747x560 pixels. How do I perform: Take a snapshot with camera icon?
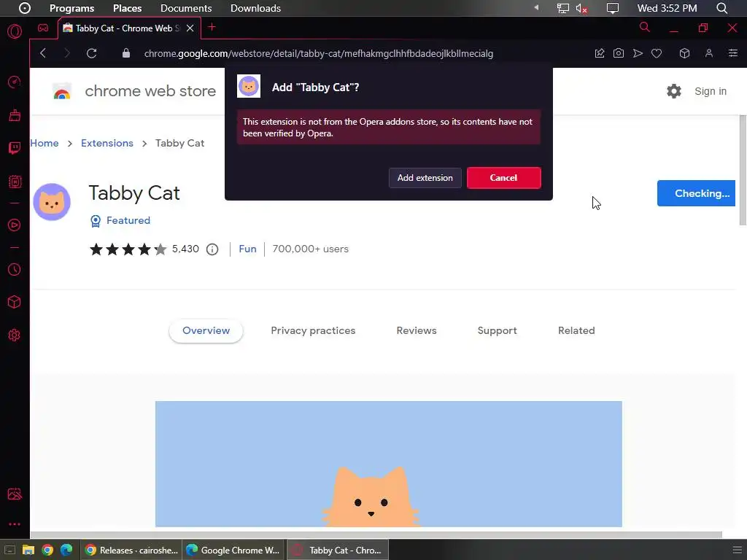point(619,53)
